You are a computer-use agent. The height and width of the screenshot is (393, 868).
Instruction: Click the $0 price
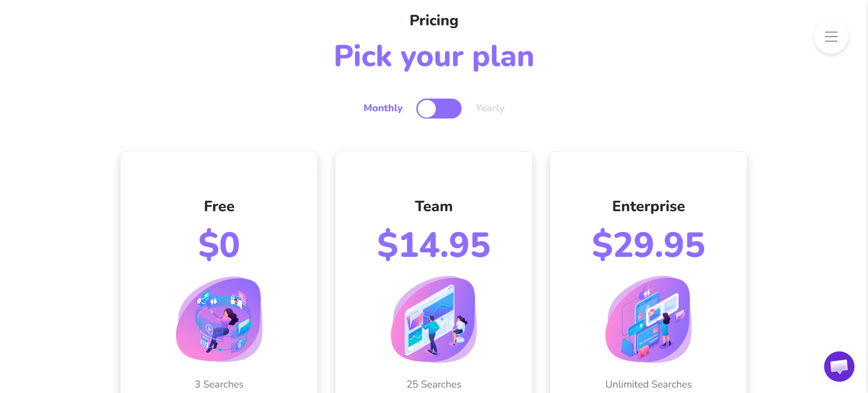coord(219,245)
